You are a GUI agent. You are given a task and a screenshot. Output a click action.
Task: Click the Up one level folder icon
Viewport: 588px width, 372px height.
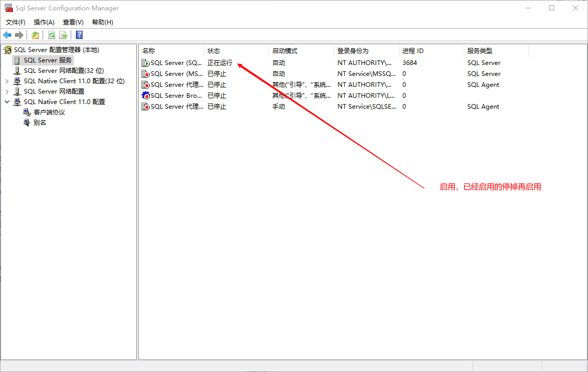click(35, 35)
